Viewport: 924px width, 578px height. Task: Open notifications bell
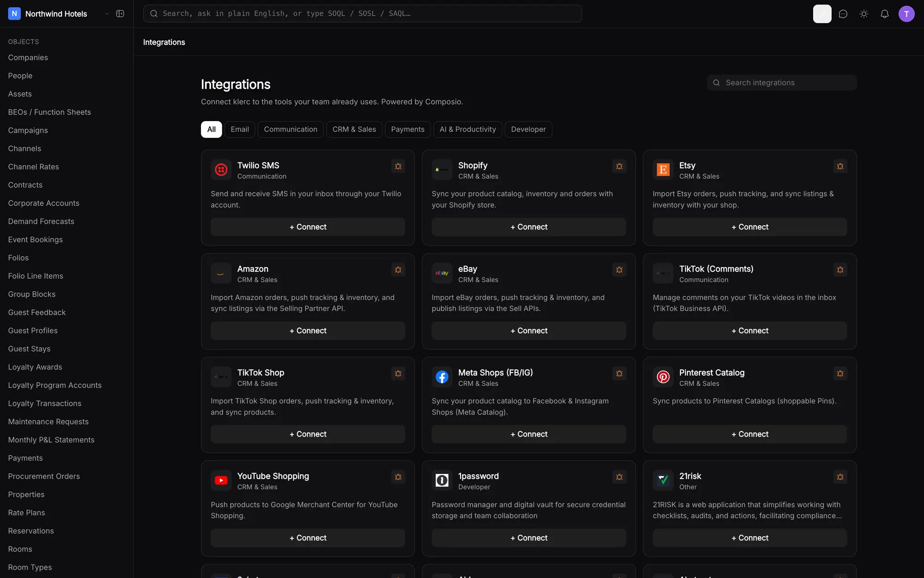point(884,14)
